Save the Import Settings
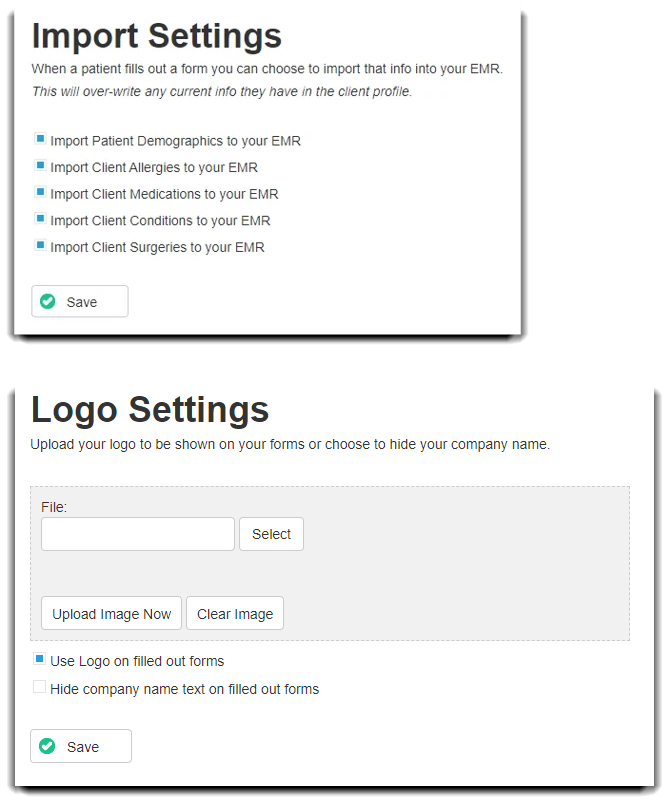Screen dimensions: 669x801 [79, 301]
